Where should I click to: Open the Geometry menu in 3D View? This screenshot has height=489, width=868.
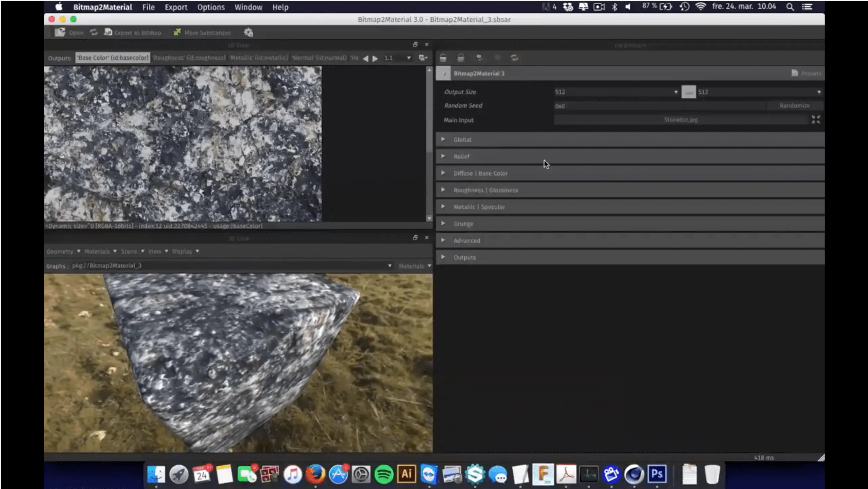click(x=63, y=251)
